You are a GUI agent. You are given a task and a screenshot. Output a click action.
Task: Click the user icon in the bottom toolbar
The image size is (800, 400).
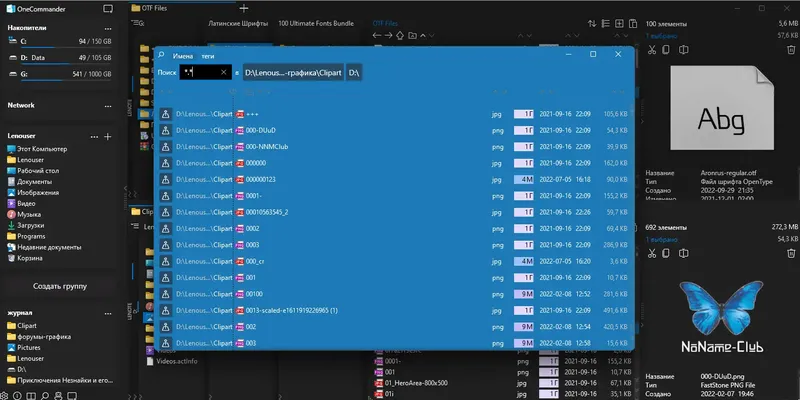click(59, 395)
